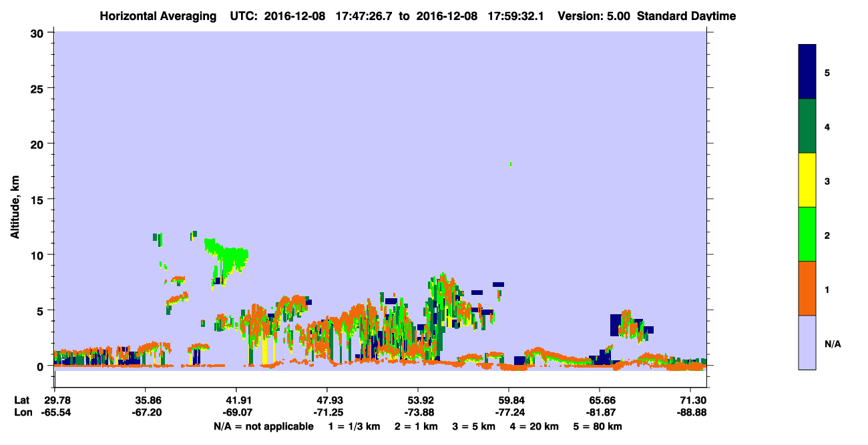Click longitude value -81.87
The width and height of the screenshot is (868, 445).
(x=600, y=413)
